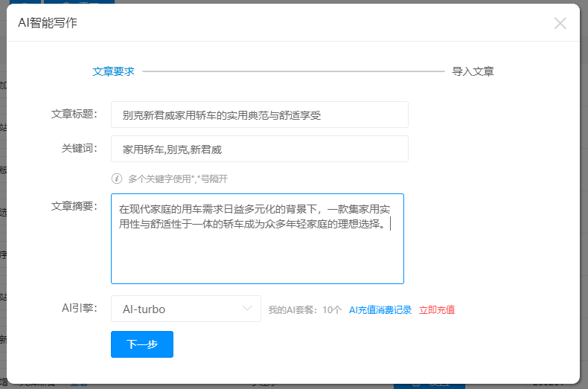Close the AI智能写作 dialog

tap(560, 23)
